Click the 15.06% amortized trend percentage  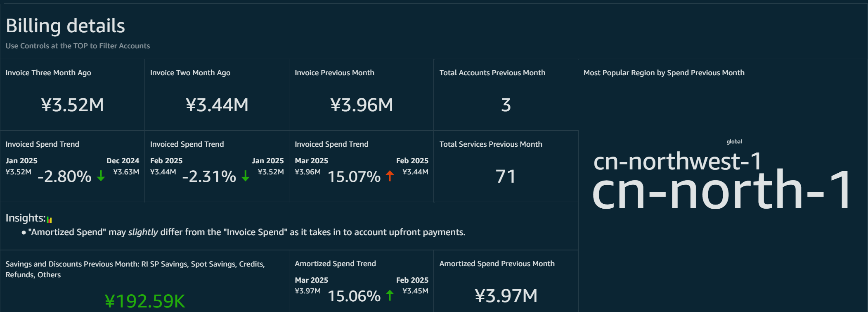pyautogui.click(x=354, y=296)
